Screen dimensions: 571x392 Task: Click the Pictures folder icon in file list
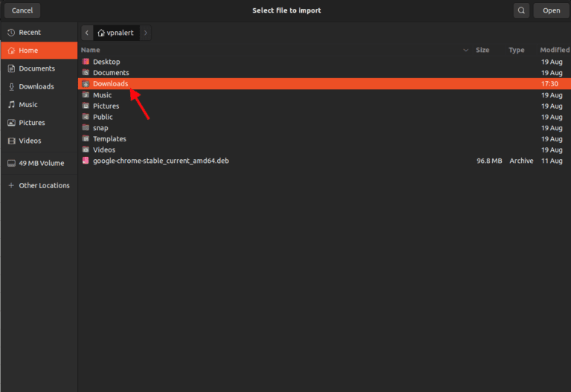(86, 106)
